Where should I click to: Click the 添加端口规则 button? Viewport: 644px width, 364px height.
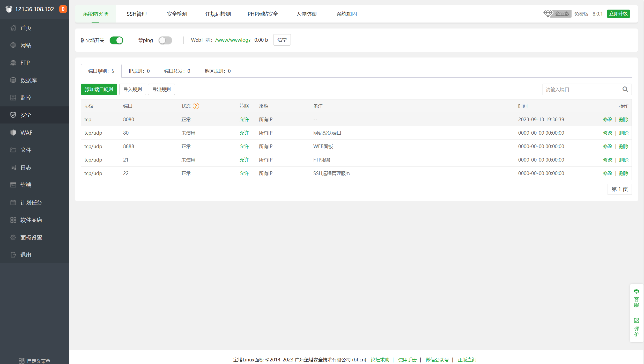99,89
